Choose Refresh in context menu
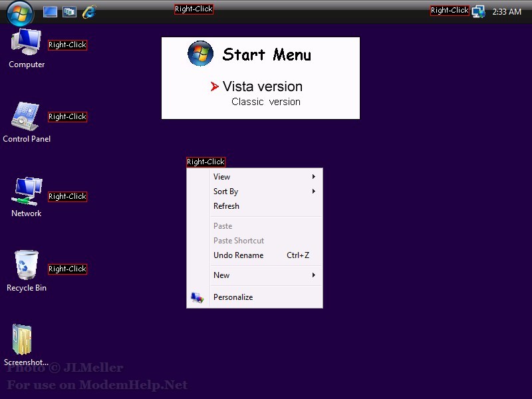This screenshot has width=532, height=399. click(255, 206)
